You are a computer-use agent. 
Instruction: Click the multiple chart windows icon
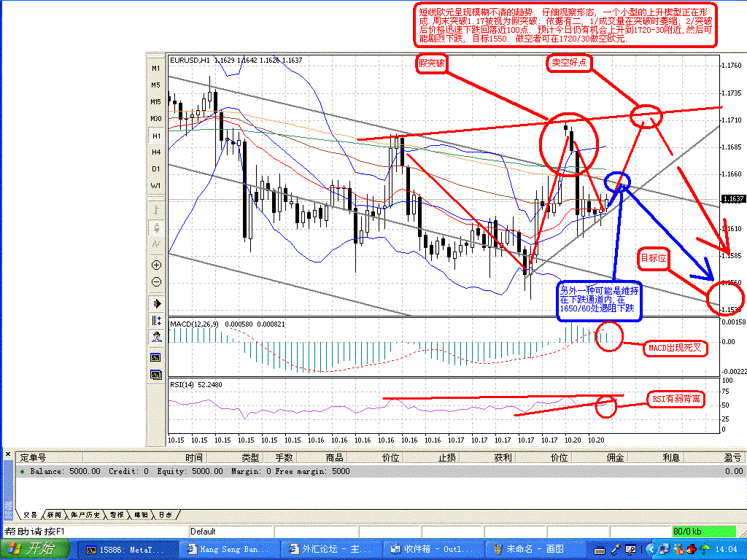[x=156, y=375]
